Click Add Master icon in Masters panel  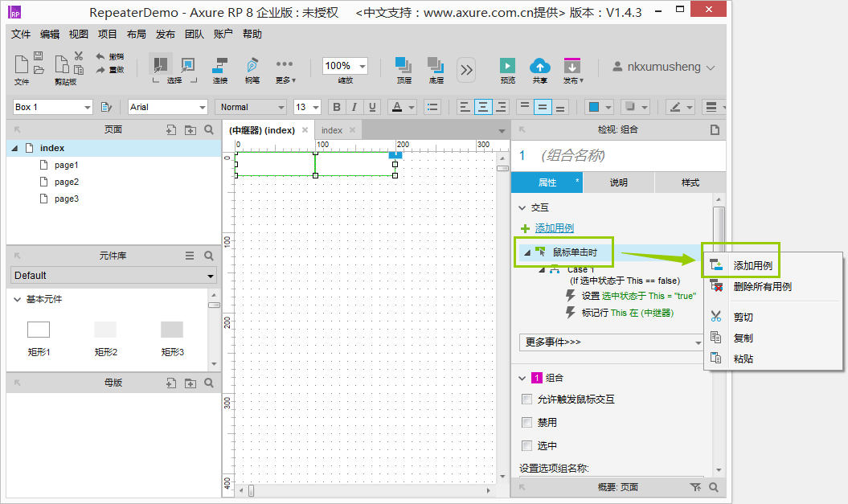click(x=171, y=383)
